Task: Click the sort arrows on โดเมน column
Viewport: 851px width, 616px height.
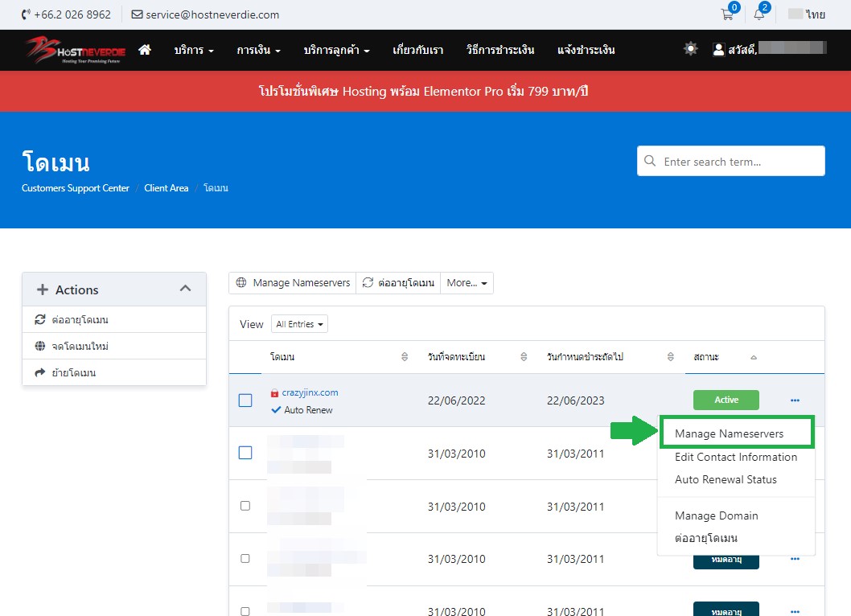Action: 404,357
